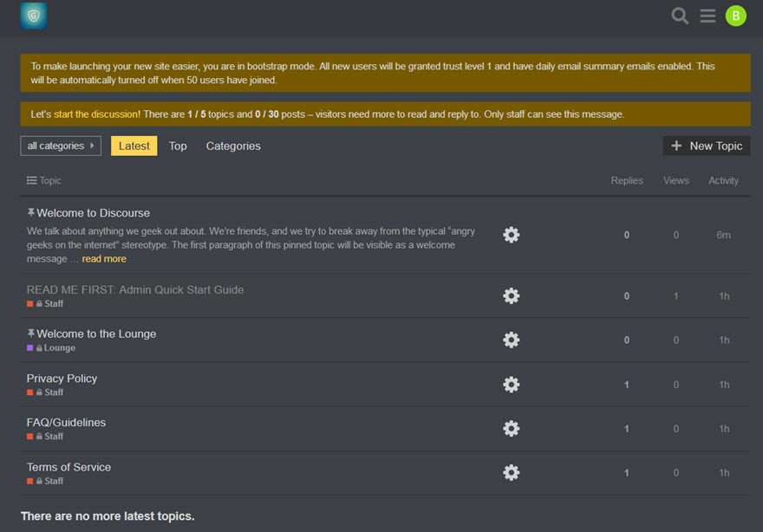Image resolution: width=763 pixels, height=532 pixels.
Task: Unpin the Welcome to Discourse topic
Action: tap(29, 211)
